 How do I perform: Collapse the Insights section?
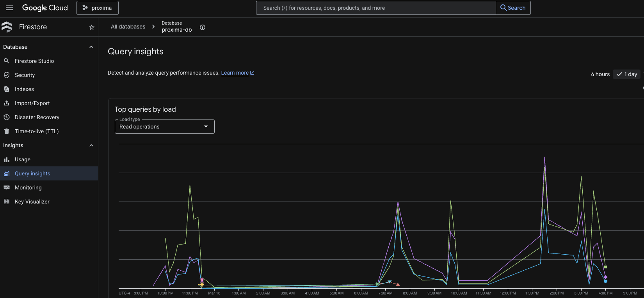pos(91,145)
